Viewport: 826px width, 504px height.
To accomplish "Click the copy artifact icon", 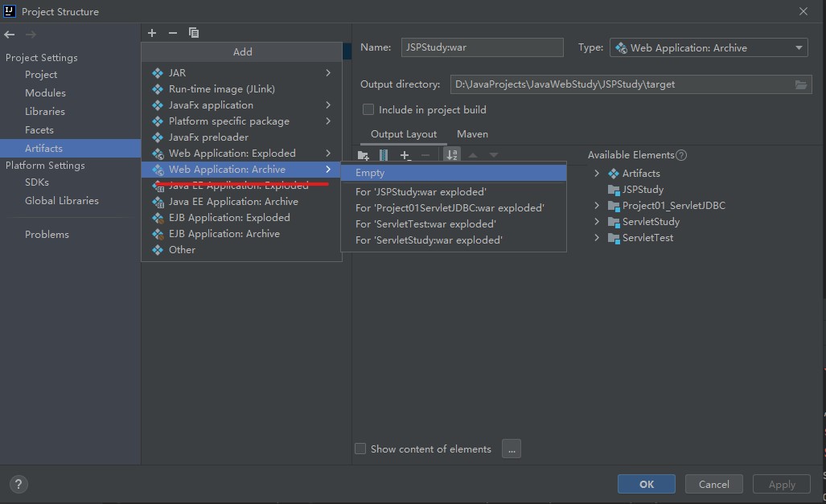I will point(194,33).
